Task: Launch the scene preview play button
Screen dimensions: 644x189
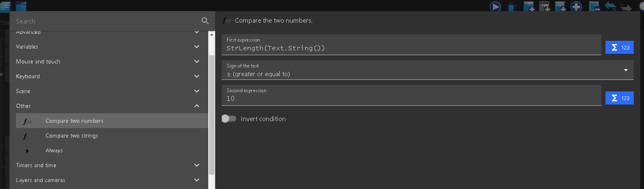Action: (x=495, y=6)
